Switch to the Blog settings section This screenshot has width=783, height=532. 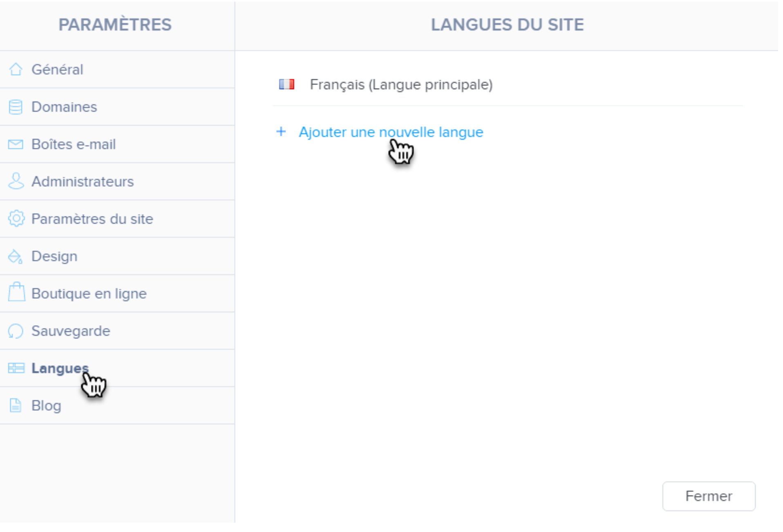tap(46, 405)
